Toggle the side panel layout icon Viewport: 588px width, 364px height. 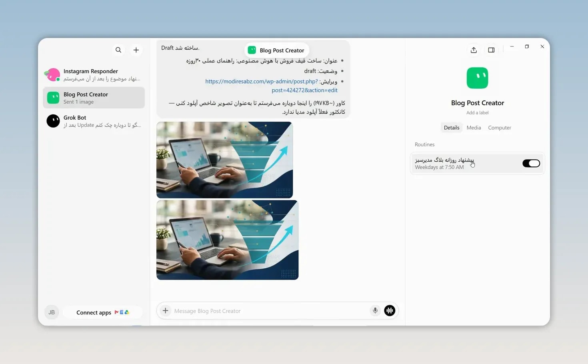click(x=491, y=50)
